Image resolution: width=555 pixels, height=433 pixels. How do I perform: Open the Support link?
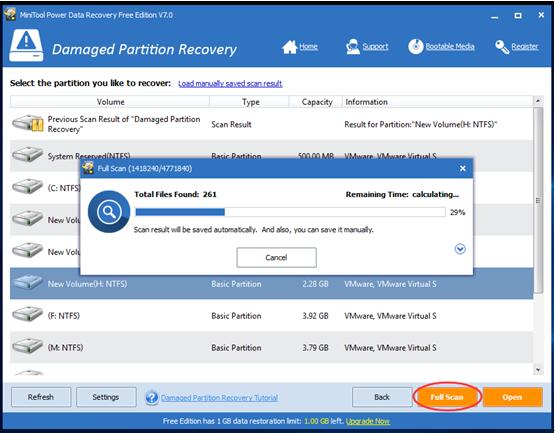point(375,46)
